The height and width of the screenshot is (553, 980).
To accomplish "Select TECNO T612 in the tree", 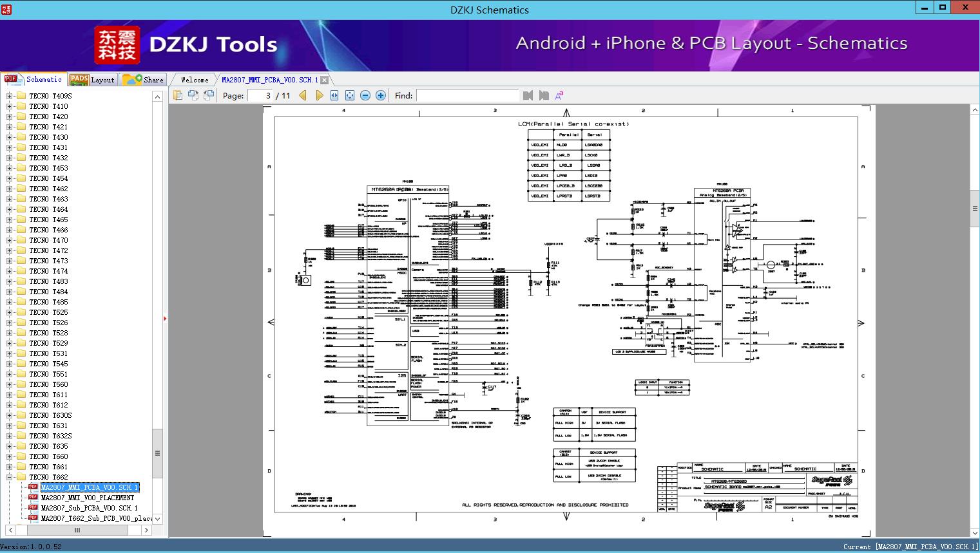I will point(48,405).
